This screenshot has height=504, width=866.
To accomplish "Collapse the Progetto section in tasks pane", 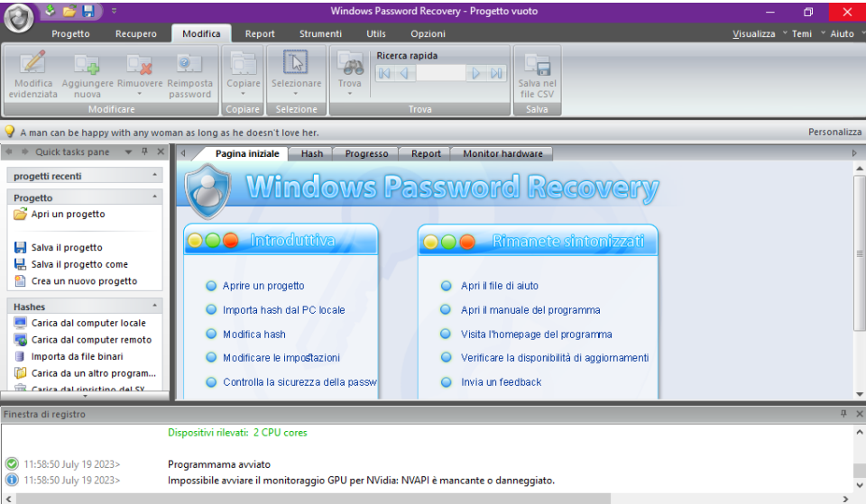I will [x=154, y=197].
